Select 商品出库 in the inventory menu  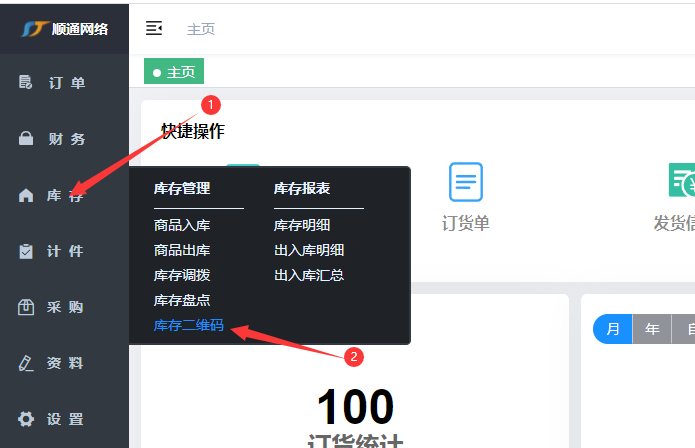click(x=182, y=250)
